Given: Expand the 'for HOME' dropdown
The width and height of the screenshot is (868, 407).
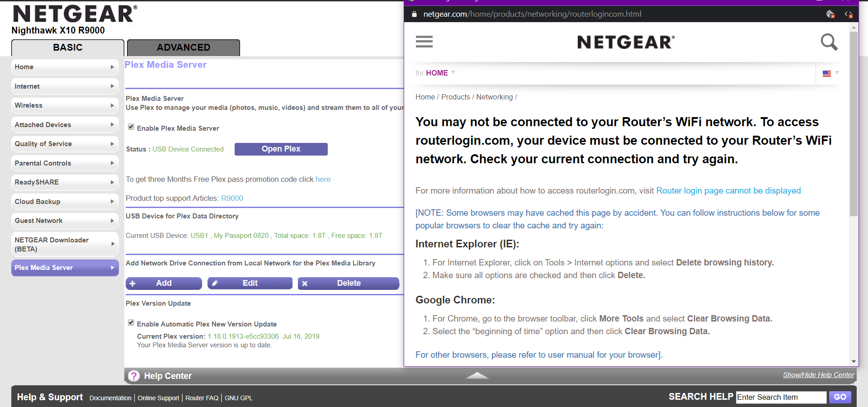Looking at the screenshot, I should coord(435,73).
